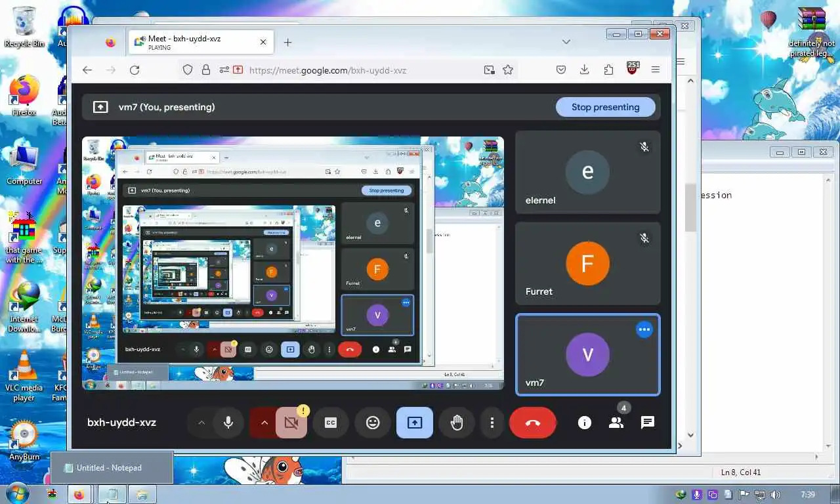The image size is (840, 504).
Task: Go back in Firefox
Action: click(87, 70)
